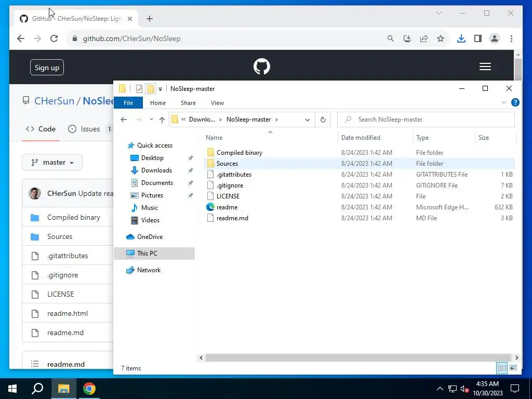Click the readme.md outline list icon
The width and height of the screenshot is (532, 399).
tap(35, 364)
